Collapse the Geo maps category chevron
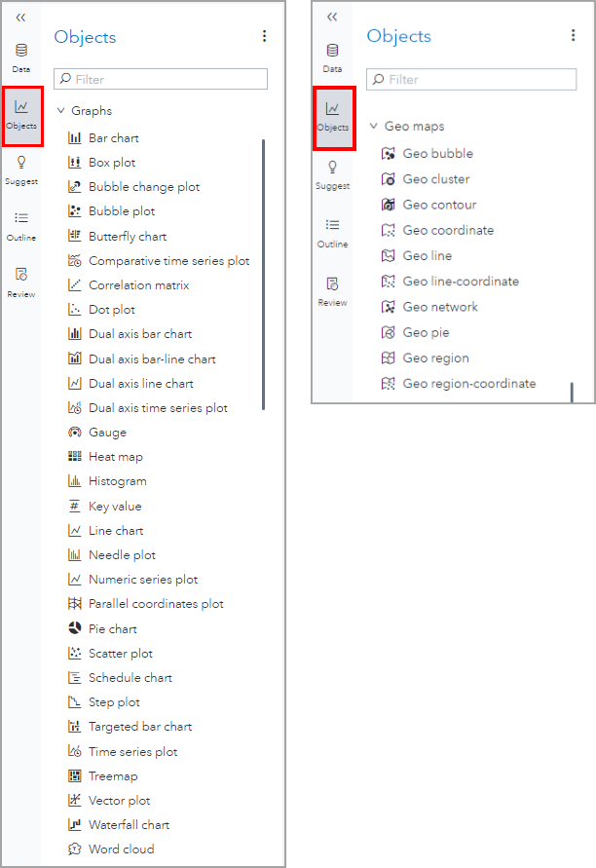Image resolution: width=596 pixels, height=868 pixels. (x=373, y=127)
